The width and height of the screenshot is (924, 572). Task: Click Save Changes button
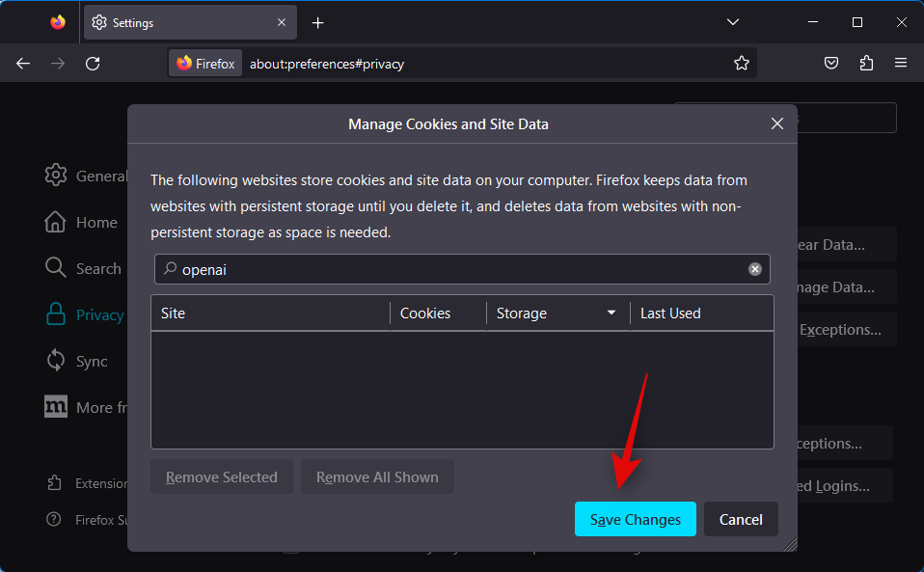[x=635, y=519]
